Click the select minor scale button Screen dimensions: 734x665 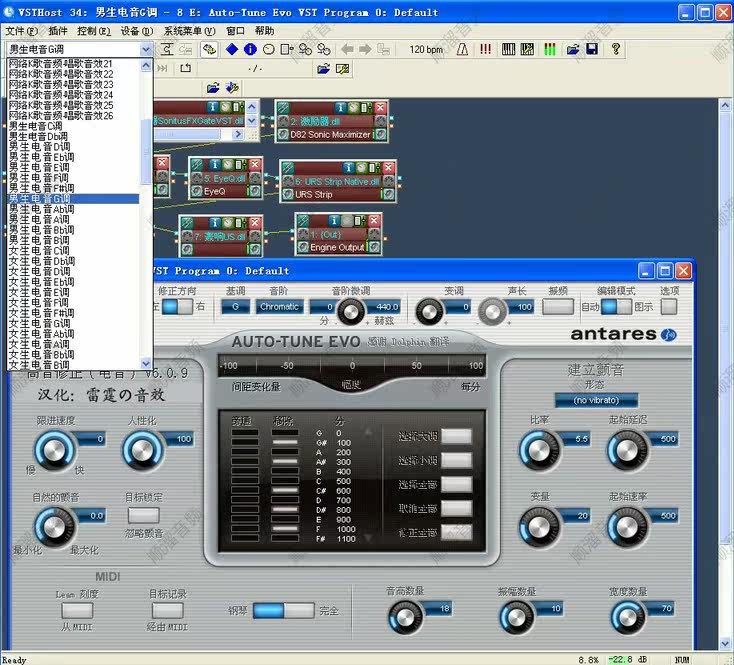[x=456, y=460]
